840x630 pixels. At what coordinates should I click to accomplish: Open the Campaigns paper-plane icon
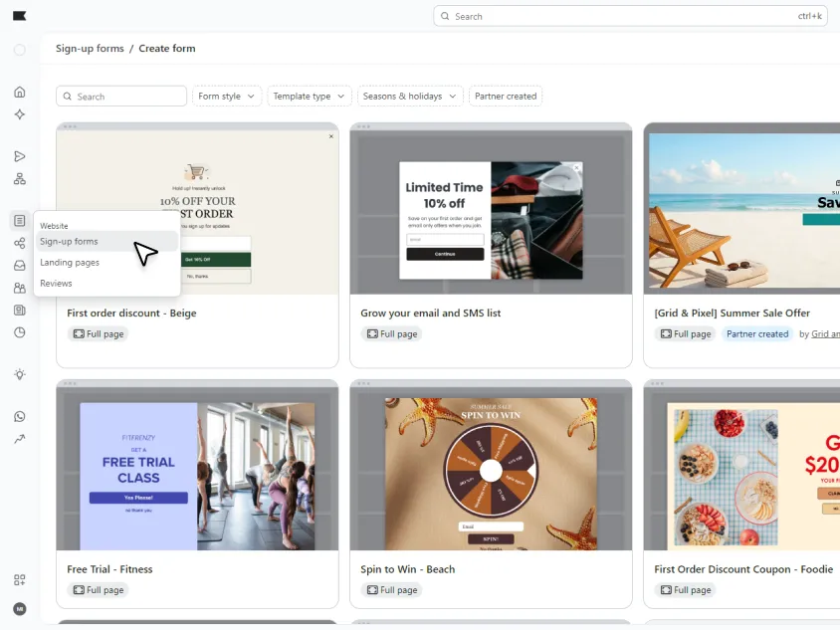(20, 156)
